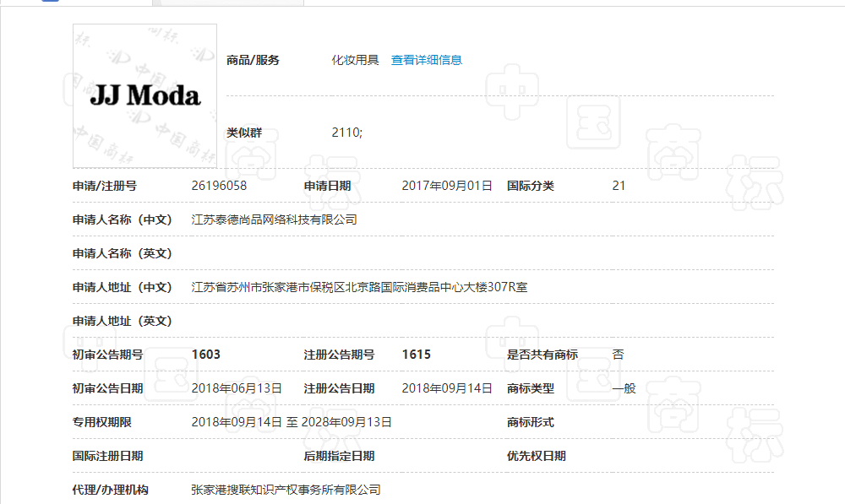Image resolution: width=845 pixels, height=504 pixels.
Task: Click the 申请人名称（中文） label
Action: (x=123, y=219)
